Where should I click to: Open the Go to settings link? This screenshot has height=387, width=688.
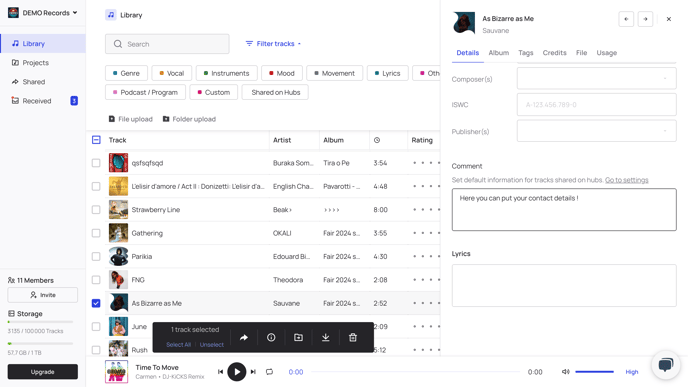pyautogui.click(x=627, y=180)
